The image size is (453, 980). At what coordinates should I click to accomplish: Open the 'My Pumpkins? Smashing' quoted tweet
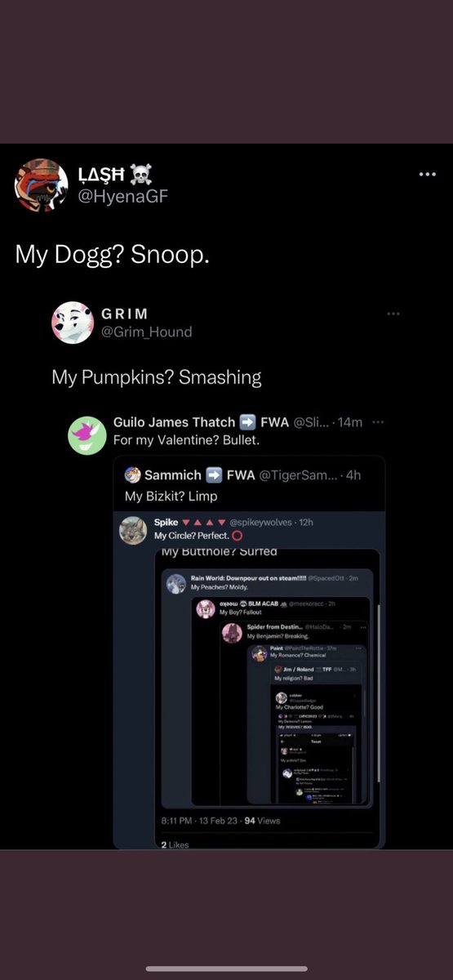tap(157, 377)
